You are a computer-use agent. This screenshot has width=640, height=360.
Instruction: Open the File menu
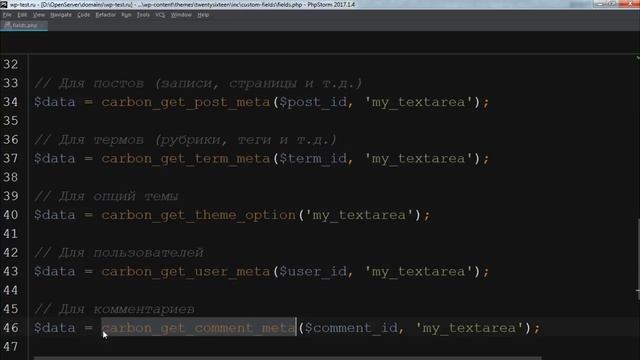(7, 15)
